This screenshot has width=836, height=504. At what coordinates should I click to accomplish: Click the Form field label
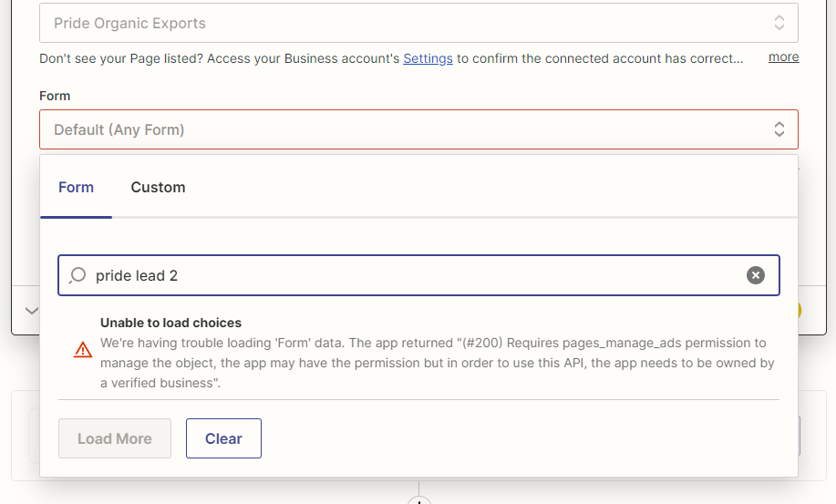[55, 96]
